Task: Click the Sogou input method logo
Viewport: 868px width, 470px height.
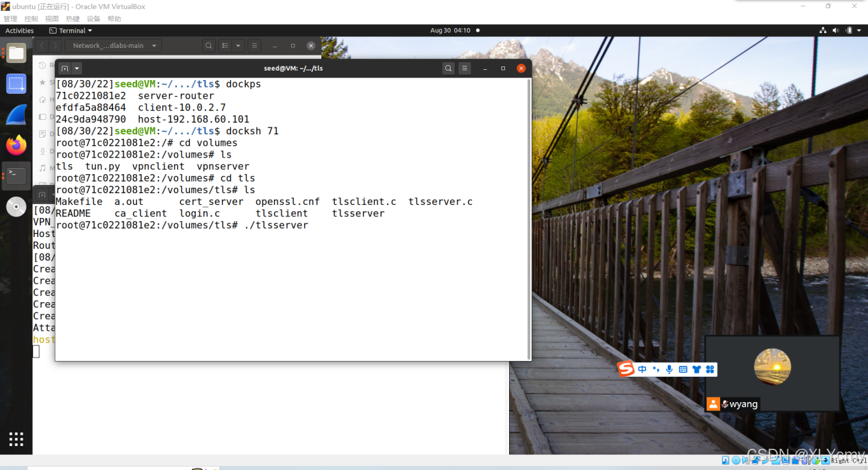Action: [x=626, y=369]
